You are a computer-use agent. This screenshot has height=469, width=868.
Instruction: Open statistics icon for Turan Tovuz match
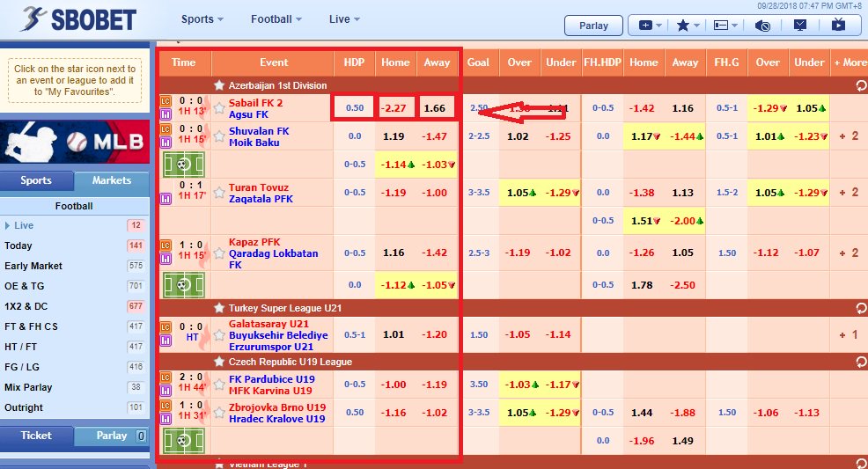pos(166,199)
